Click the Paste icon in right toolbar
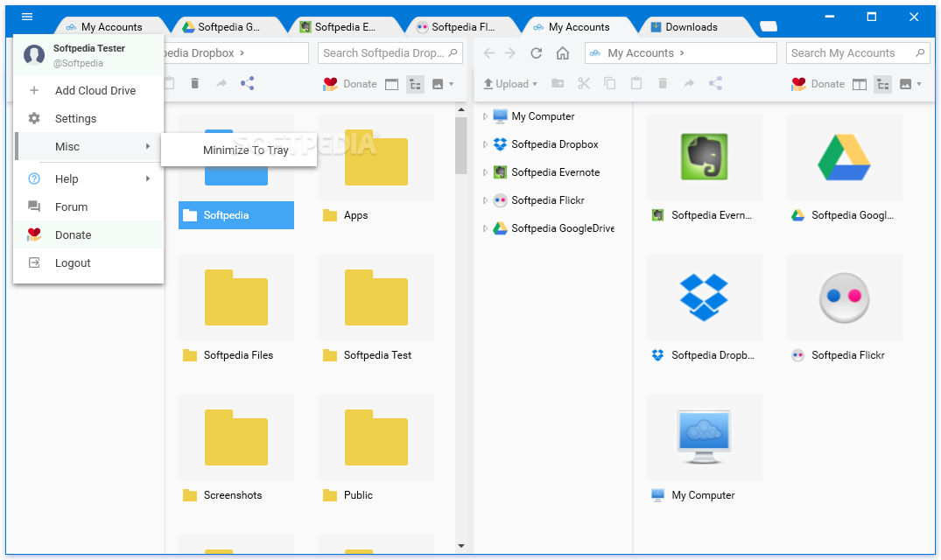This screenshot has height=560, width=941. [636, 83]
